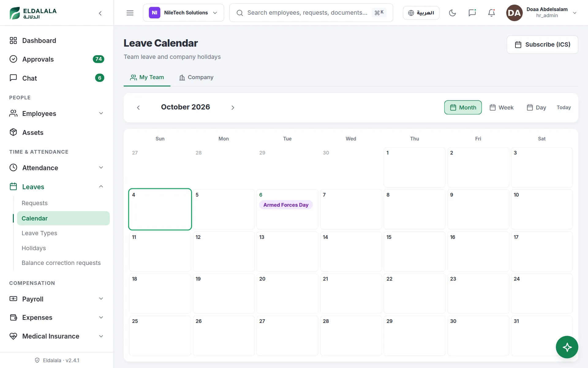
Task: Select Calendar in Leaves submenu
Action: (x=63, y=218)
